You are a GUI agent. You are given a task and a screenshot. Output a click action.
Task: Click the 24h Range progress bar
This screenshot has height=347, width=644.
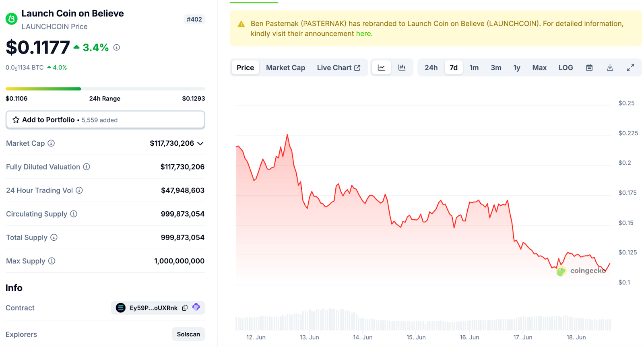tap(105, 89)
